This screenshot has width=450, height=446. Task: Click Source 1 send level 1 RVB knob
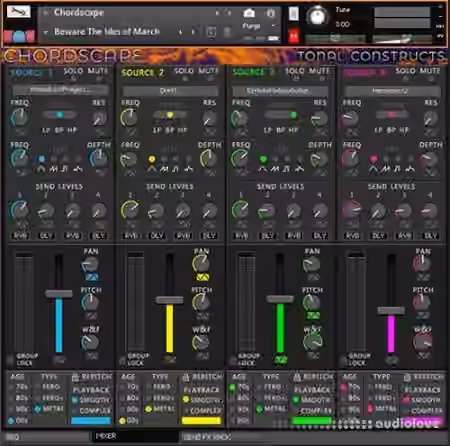click(x=19, y=210)
